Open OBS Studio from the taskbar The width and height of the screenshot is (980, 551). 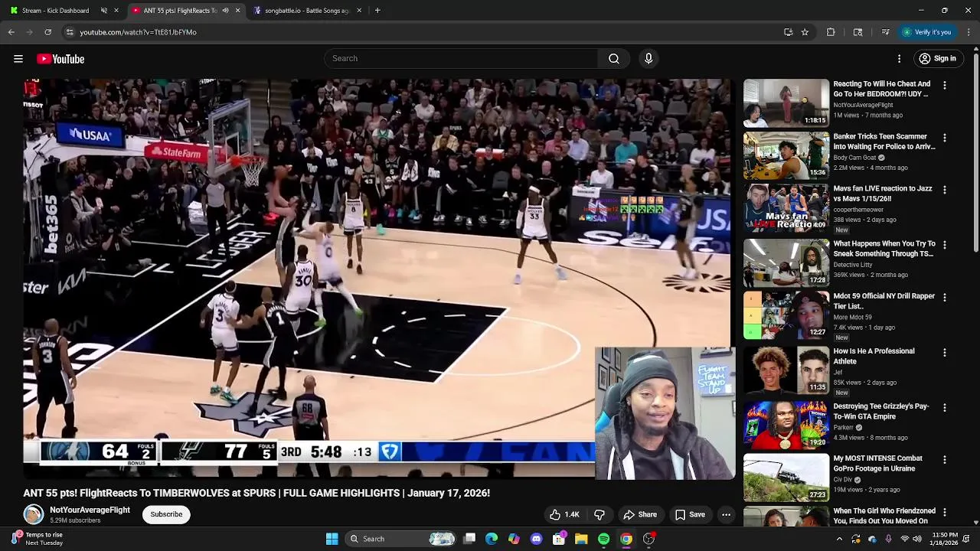pyautogui.click(x=648, y=539)
